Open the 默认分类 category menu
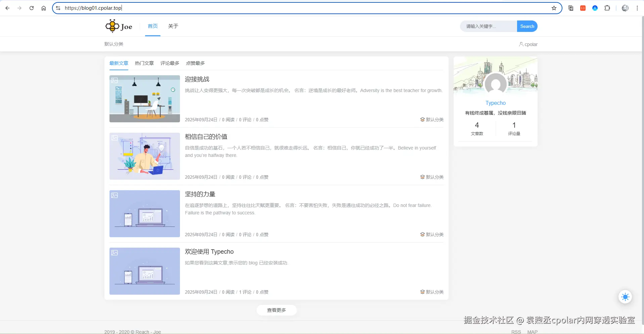This screenshot has width=644, height=334. point(114,44)
